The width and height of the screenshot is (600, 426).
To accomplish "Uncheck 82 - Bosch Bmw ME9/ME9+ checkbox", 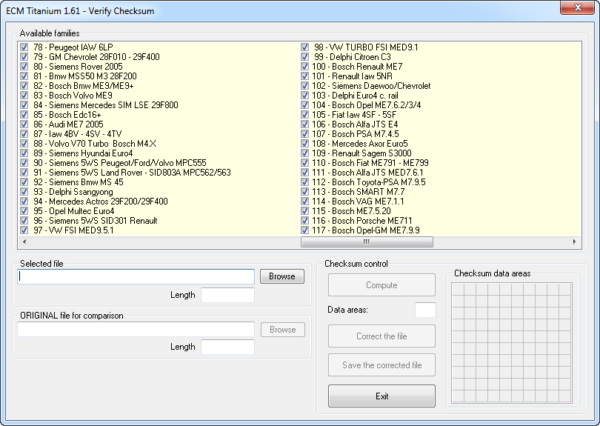I will [x=24, y=85].
